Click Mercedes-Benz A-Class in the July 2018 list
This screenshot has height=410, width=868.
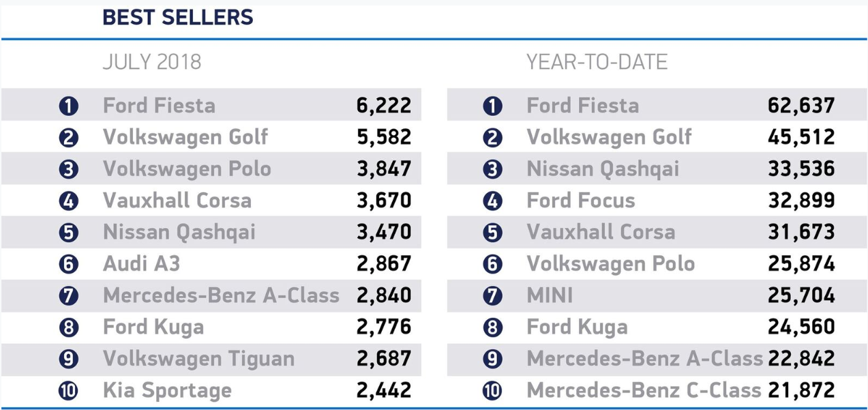click(221, 295)
